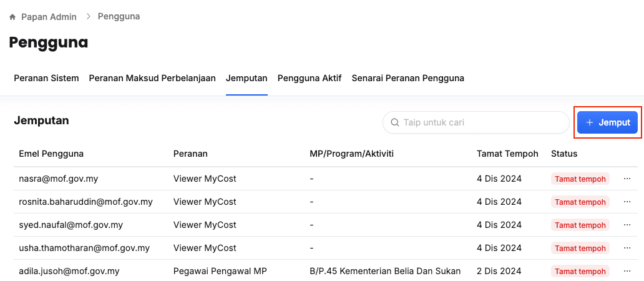Click Tamat tempoh badge for adila.jusoh
This screenshot has height=281, width=644.
tap(580, 271)
